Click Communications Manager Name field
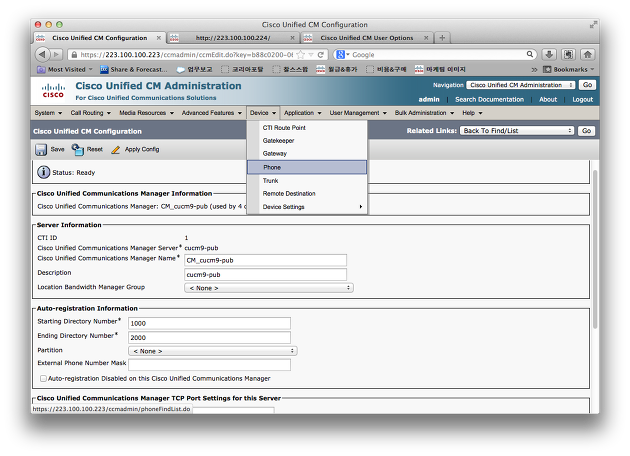630x456 pixels. (265, 260)
